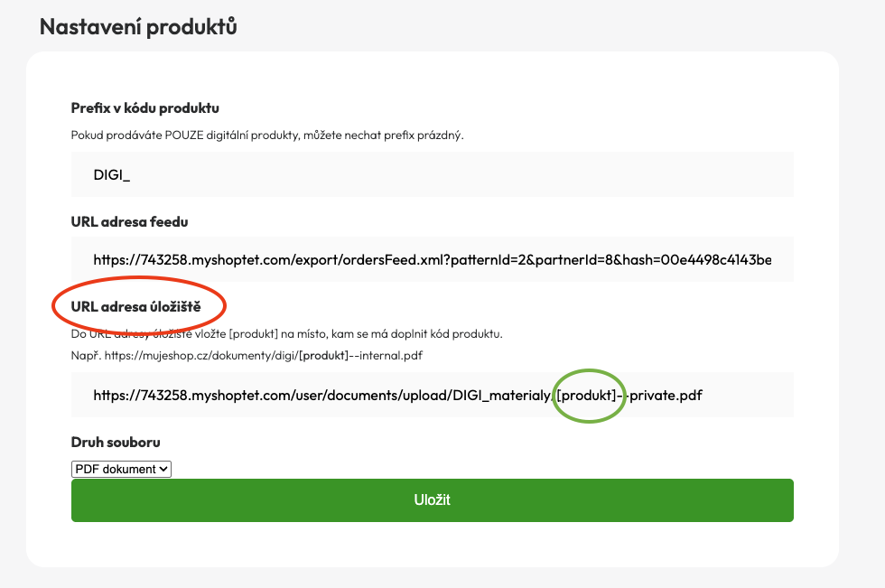
Task: Click the hint starting "Do URL adresy úložiště"
Action: click(286, 334)
